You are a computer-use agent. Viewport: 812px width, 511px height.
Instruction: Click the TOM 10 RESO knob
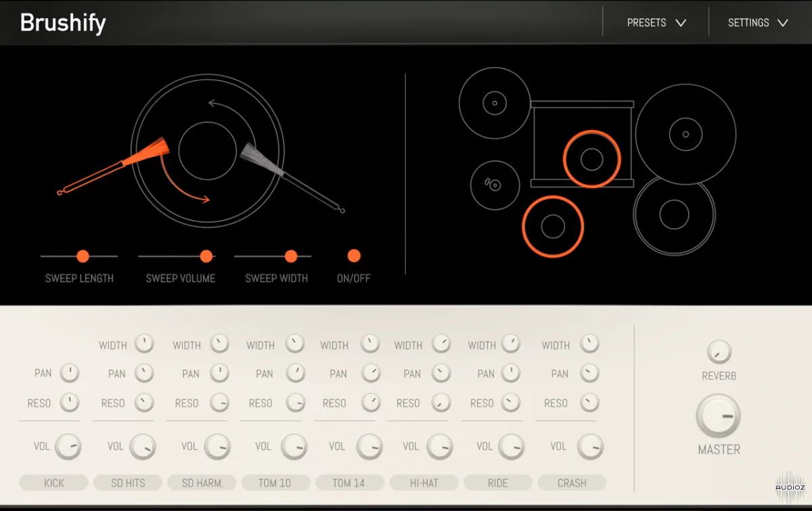(x=295, y=403)
